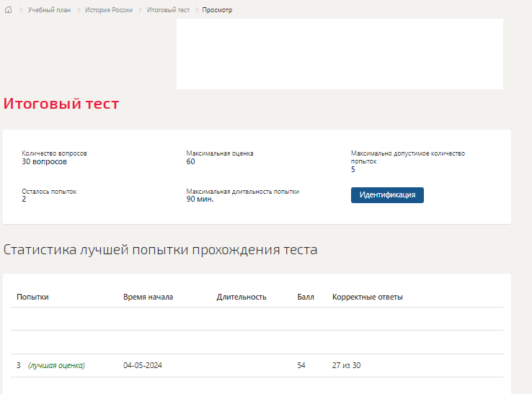
Task: Go to История России in the breadcrumb
Action: pyautogui.click(x=109, y=10)
